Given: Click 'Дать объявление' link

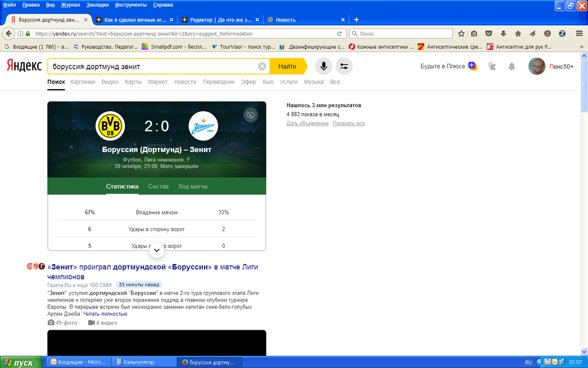Looking at the screenshot, I should click(307, 124).
